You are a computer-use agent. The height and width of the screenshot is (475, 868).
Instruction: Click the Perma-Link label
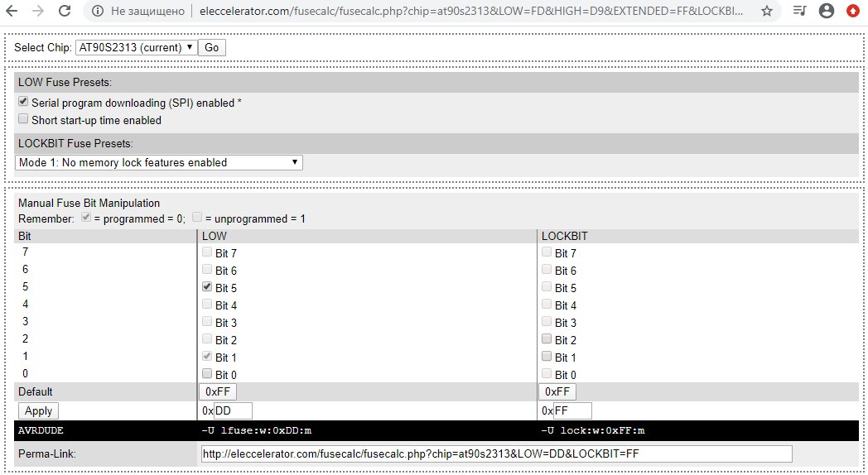[47, 453]
